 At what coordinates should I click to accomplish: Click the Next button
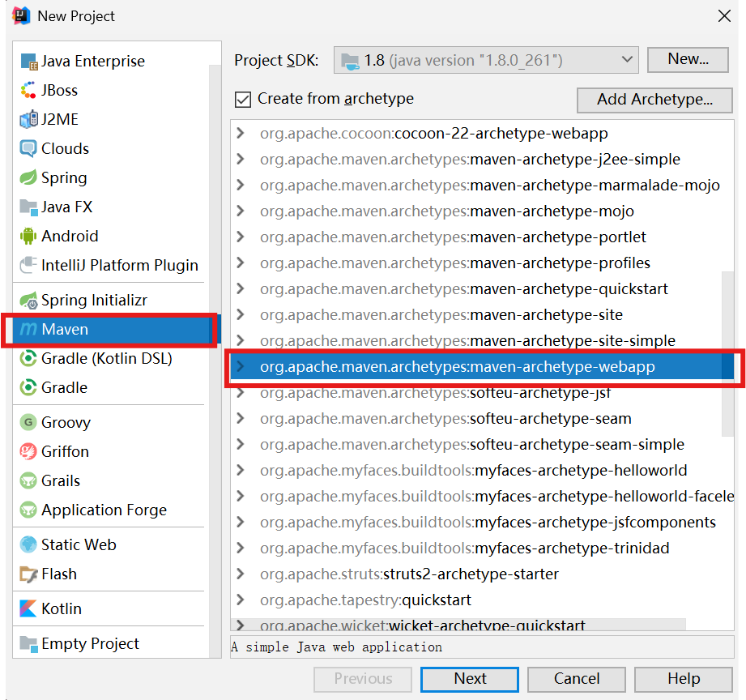click(470, 679)
